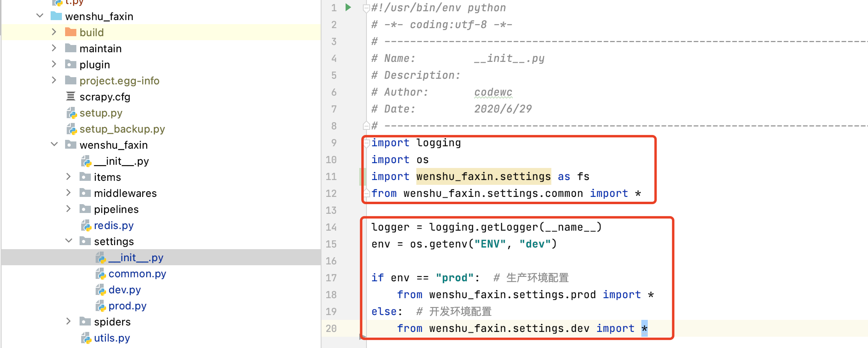Open setup.py in the project tree
868x348 pixels.
tap(101, 113)
